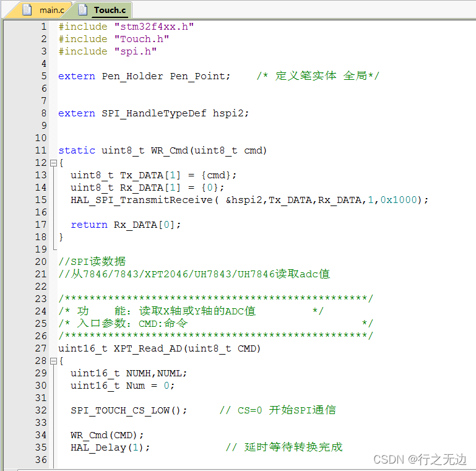Click the HAL_Delay(1) call
The image size is (476, 471).
click(x=110, y=447)
